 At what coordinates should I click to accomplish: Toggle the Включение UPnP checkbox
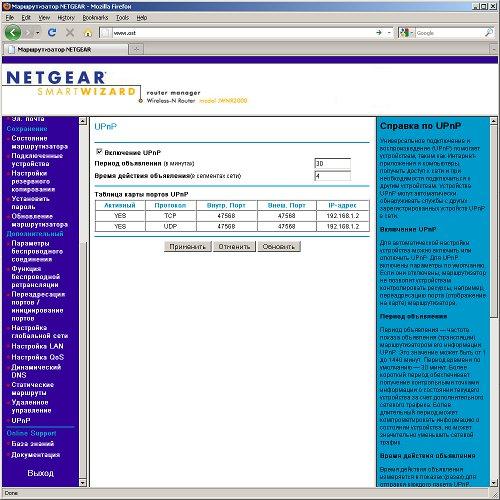99,152
